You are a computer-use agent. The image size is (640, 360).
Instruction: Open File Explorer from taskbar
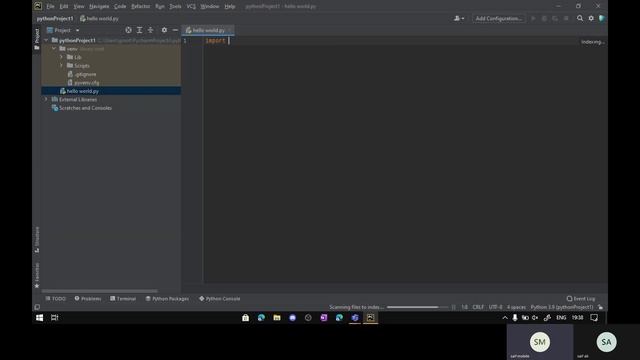(277, 318)
